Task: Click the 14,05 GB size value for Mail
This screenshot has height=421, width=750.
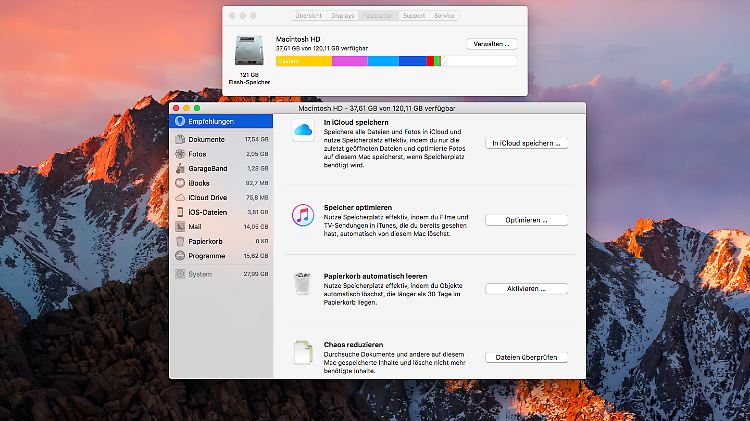Action: tap(256, 227)
